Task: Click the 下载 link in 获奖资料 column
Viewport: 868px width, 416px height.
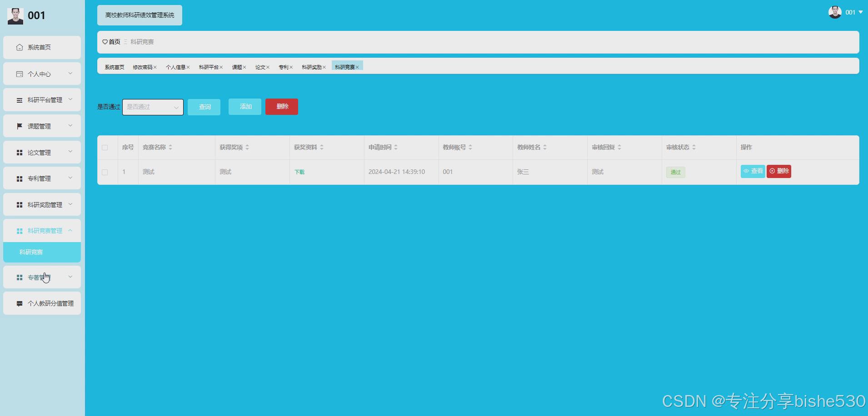Action: tap(299, 172)
